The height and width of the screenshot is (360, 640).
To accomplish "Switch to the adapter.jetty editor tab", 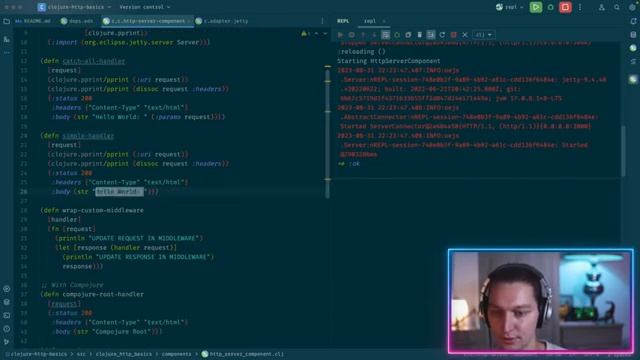I will pos(222,21).
